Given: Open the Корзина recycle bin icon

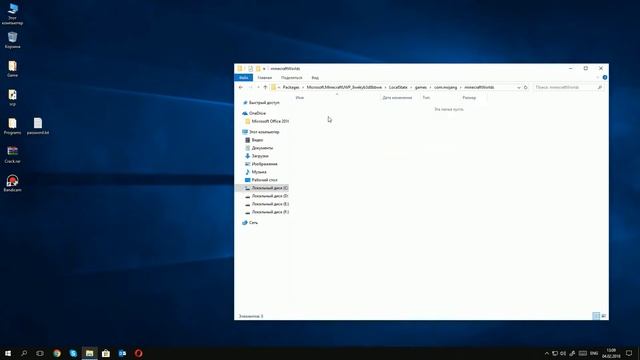Looking at the screenshot, I should point(12,40).
